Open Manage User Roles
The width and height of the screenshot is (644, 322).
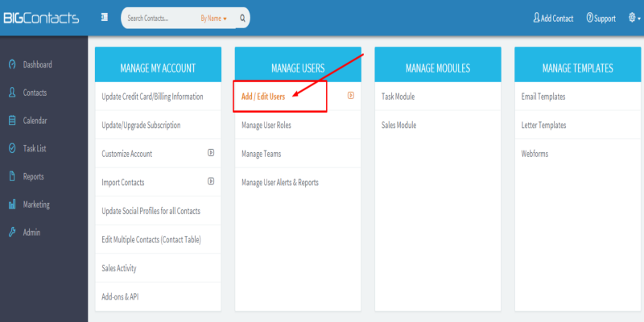[x=266, y=126]
